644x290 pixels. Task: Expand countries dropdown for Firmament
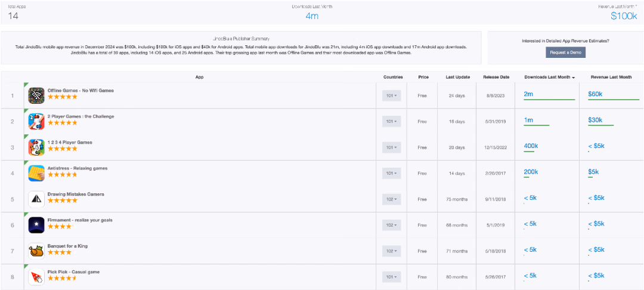391,225
